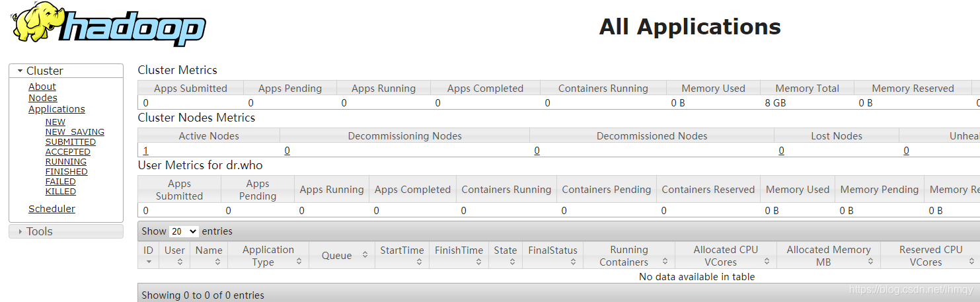
Task: Click the Apps Submitted header in Cluster Metrics
Action: pyautogui.click(x=190, y=89)
